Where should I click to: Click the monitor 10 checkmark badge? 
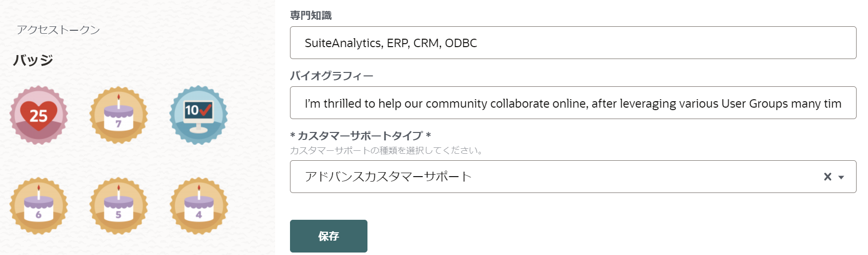(x=199, y=115)
